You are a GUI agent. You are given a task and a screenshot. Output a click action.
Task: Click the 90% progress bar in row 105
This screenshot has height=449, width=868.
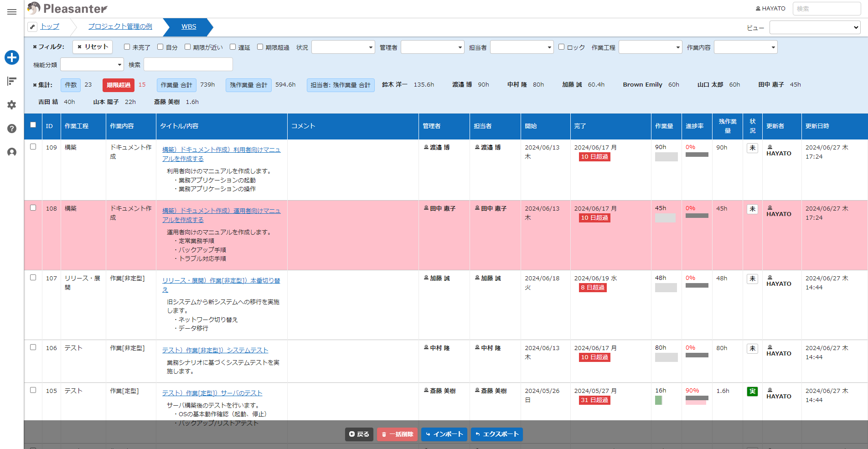(697, 400)
